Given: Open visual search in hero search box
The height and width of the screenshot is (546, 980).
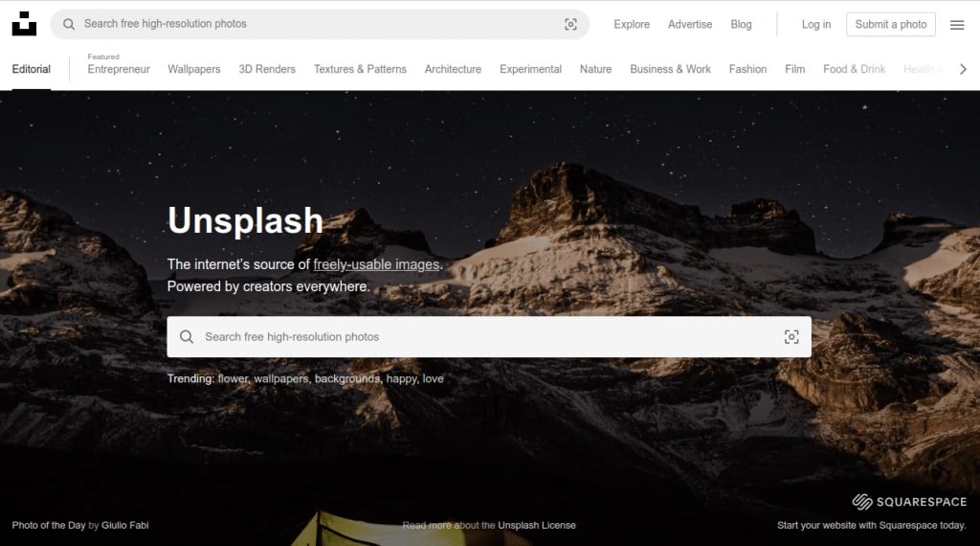Looking at the screenshot, I should point(791,336).
